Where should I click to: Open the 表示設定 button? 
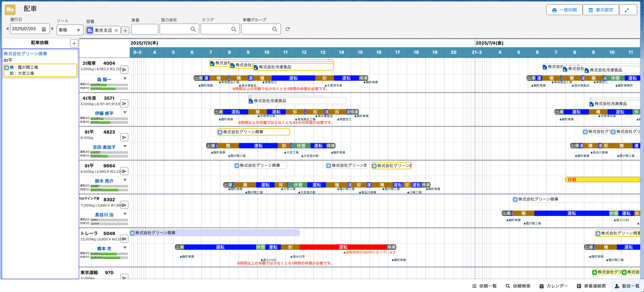click(601, 10)
